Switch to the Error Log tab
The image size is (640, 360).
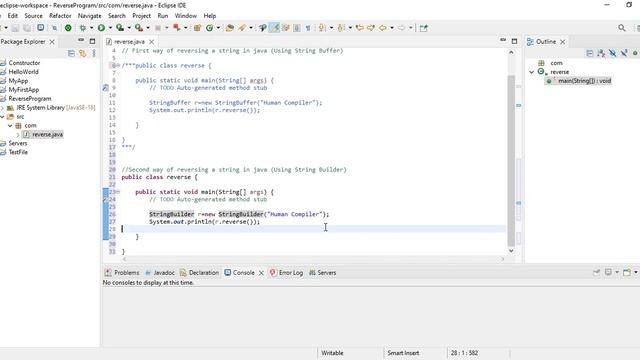click(x=287, y=273)
